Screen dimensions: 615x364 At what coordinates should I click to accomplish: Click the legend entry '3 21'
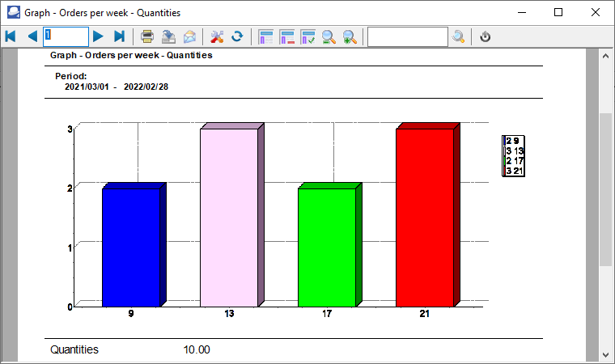(513, 171)
